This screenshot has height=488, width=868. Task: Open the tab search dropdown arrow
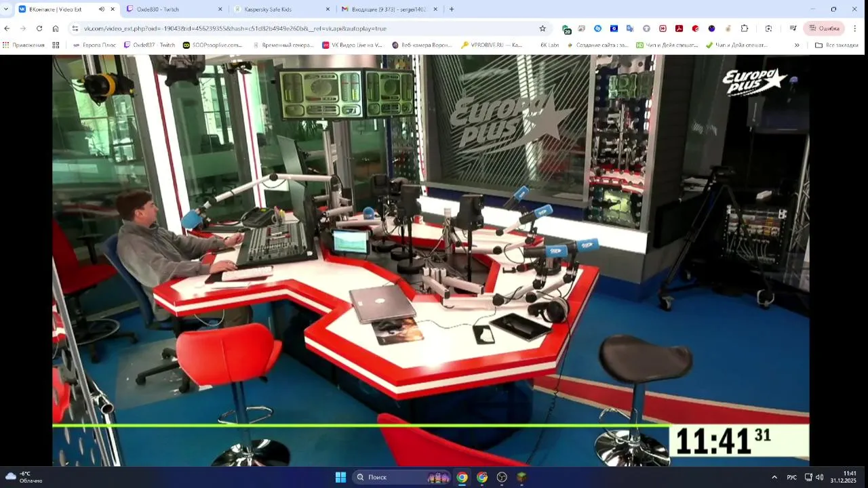click(6, 9)
